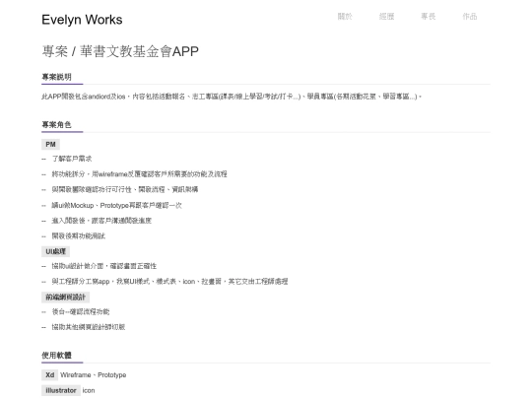Click the 專案說明 section heading
Screen dimensions: 532x399
tap(57, 77)
